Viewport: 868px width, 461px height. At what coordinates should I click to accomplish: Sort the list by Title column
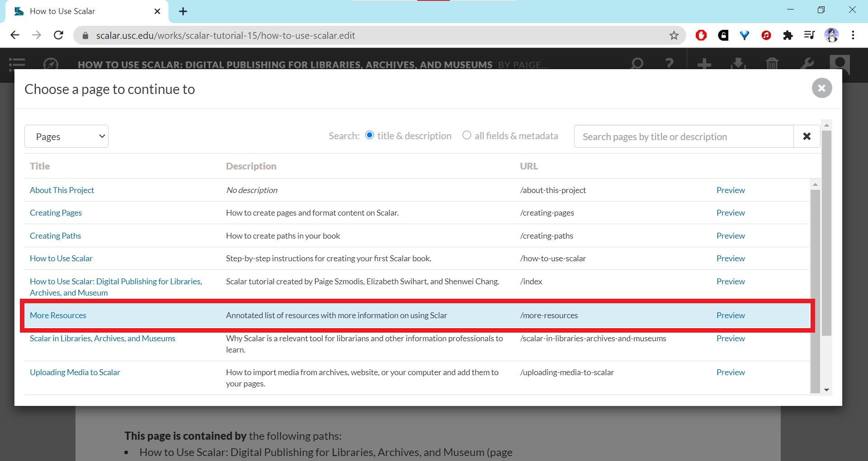(40, 166)
